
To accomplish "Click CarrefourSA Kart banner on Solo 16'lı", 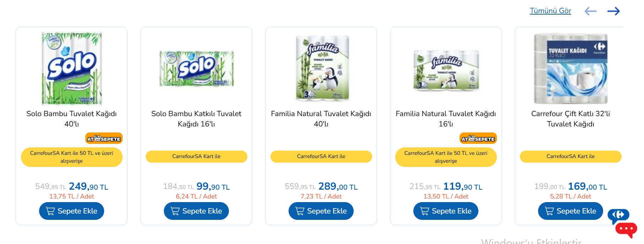I will pos(196,157).
